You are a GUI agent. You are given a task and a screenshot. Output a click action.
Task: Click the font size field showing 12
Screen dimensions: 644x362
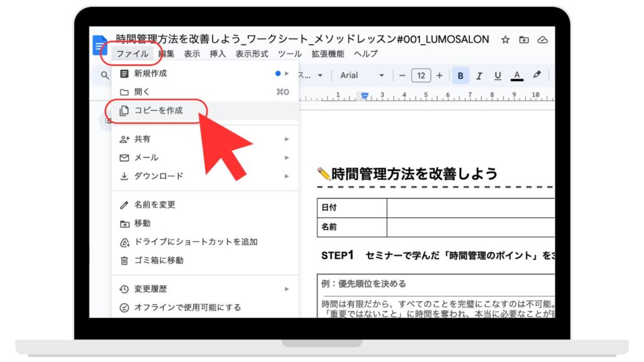421,75
